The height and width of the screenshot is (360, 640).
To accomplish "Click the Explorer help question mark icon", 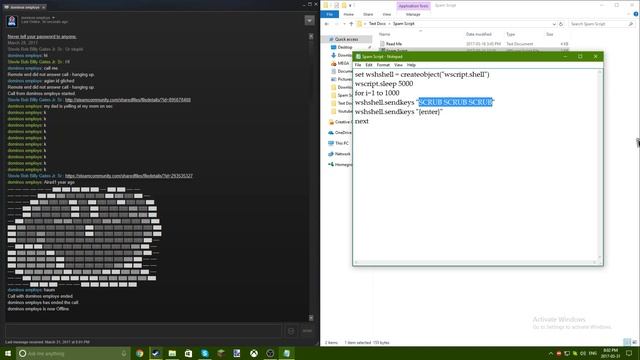I will (636, 14).
